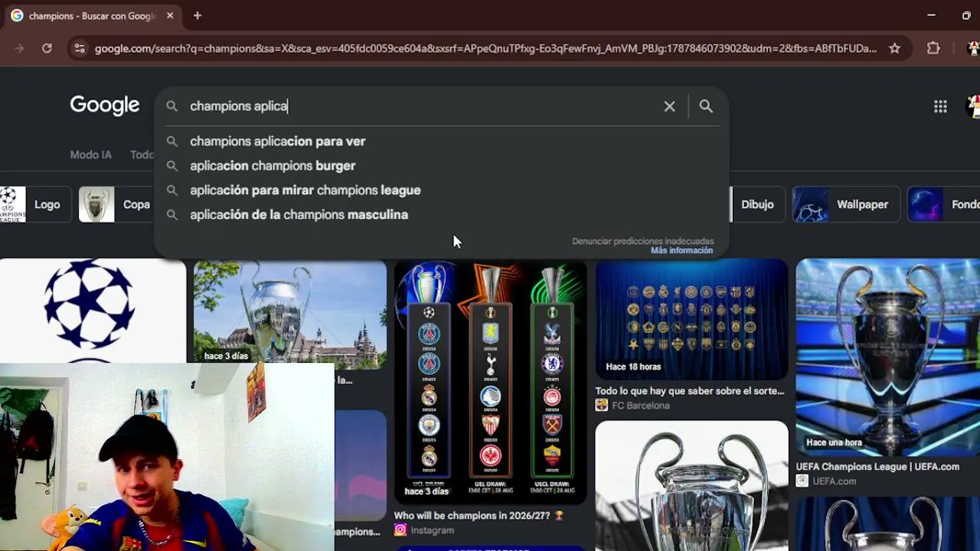This screenshot has width=980, height=551.
Task: Open the three-trophies draw comparison image
Action: click(490, 381)
